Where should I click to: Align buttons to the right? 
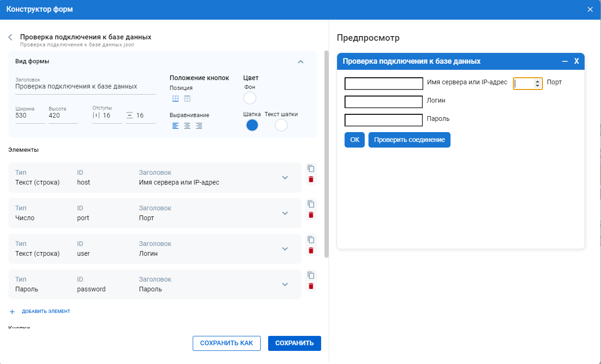coord(199,126)
